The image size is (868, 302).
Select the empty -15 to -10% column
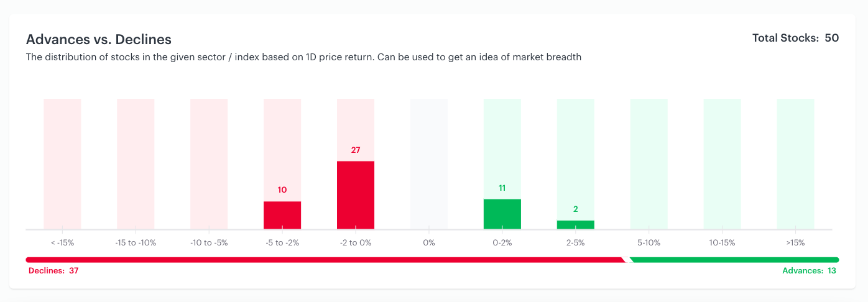(x=136, y=164)
